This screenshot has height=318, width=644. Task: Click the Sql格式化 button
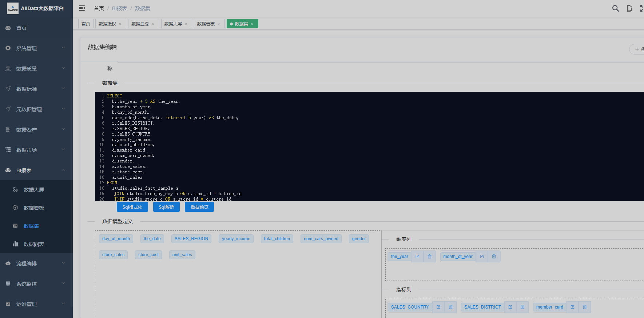[132, 207]
